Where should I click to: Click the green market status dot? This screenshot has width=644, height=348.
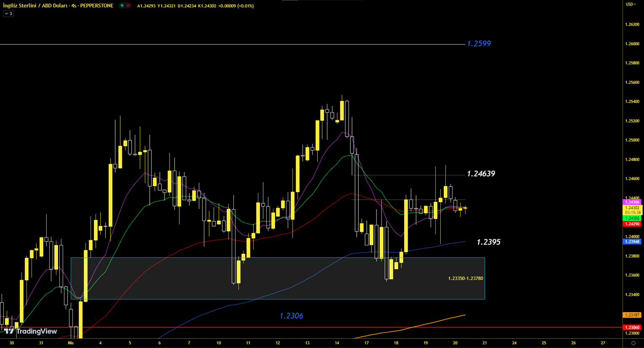pyautogui.click(x=122, y=6)
